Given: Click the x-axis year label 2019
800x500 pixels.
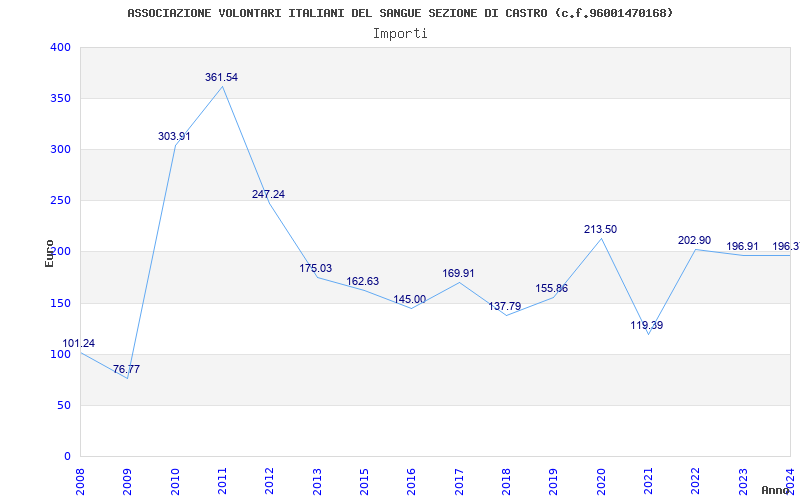Looking at the screenshot, I should pos(554,482).
